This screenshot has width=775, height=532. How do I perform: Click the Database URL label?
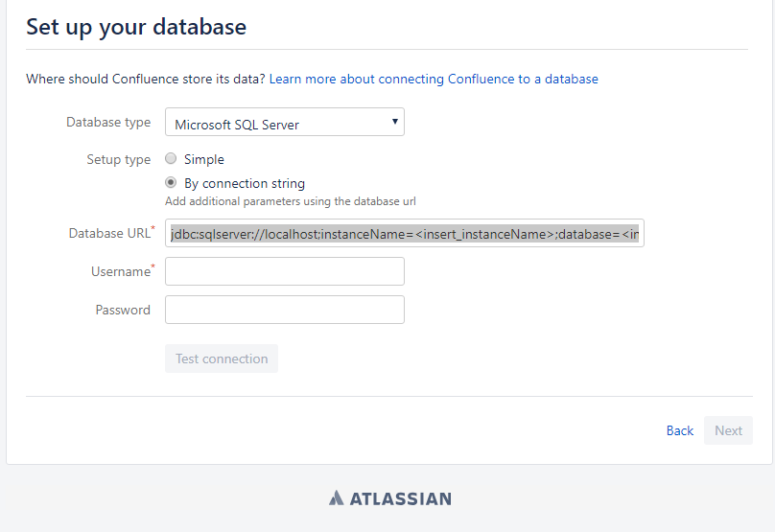111,233
